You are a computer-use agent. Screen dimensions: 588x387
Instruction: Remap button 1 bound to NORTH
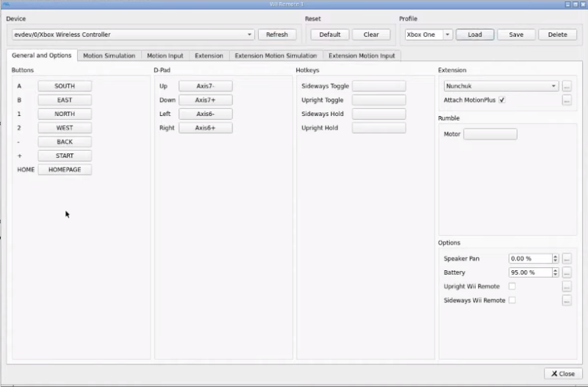(x=65, y=114)
